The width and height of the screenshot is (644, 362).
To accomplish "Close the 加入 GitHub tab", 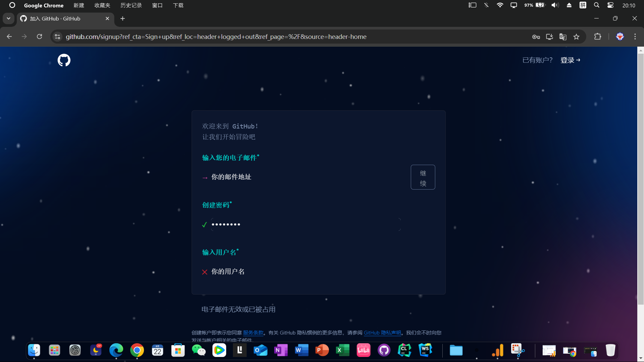I will [x=107, y=18].
